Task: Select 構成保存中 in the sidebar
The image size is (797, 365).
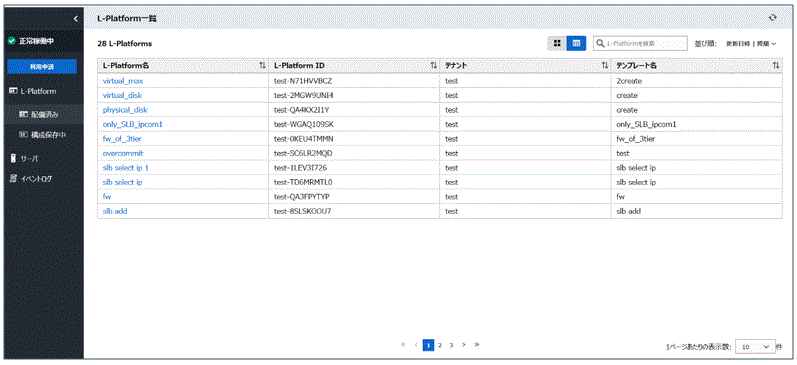Action: [x=43, y=135]
